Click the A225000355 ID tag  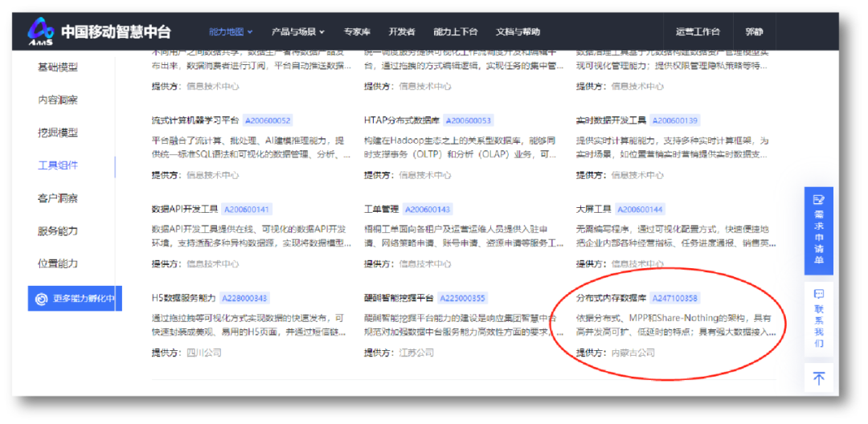pos(463,299)
